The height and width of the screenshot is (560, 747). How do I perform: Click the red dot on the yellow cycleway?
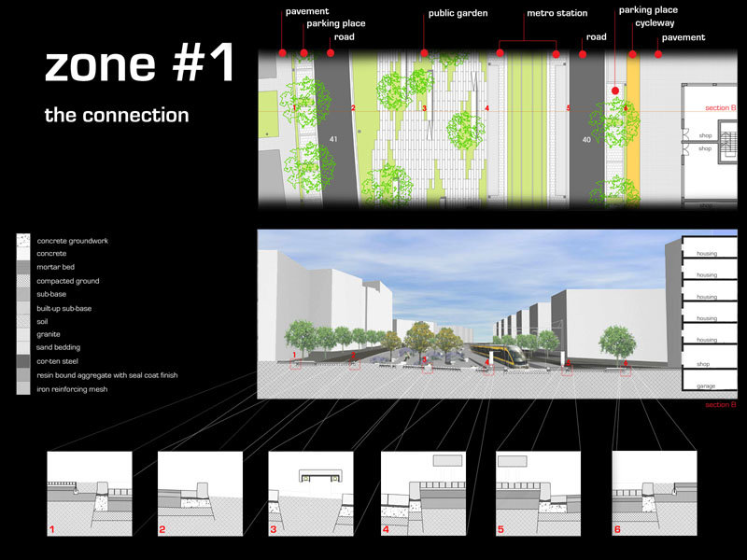pos(633,54)
